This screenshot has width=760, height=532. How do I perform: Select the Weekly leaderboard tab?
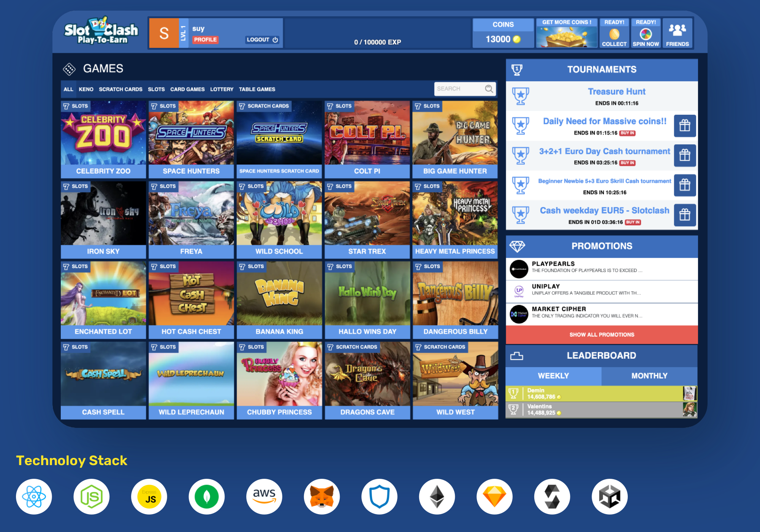[553, 376]
